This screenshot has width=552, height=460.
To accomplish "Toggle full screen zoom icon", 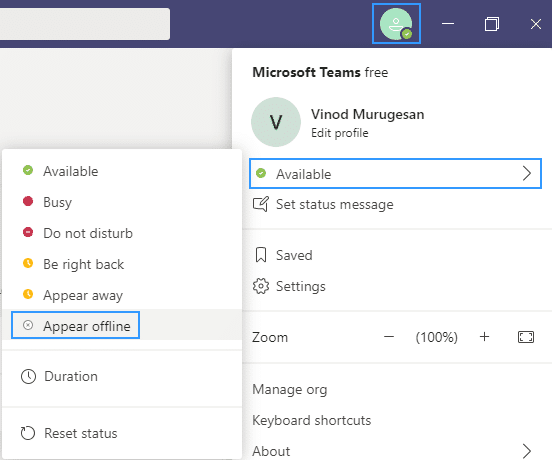I will pos(526,337).
